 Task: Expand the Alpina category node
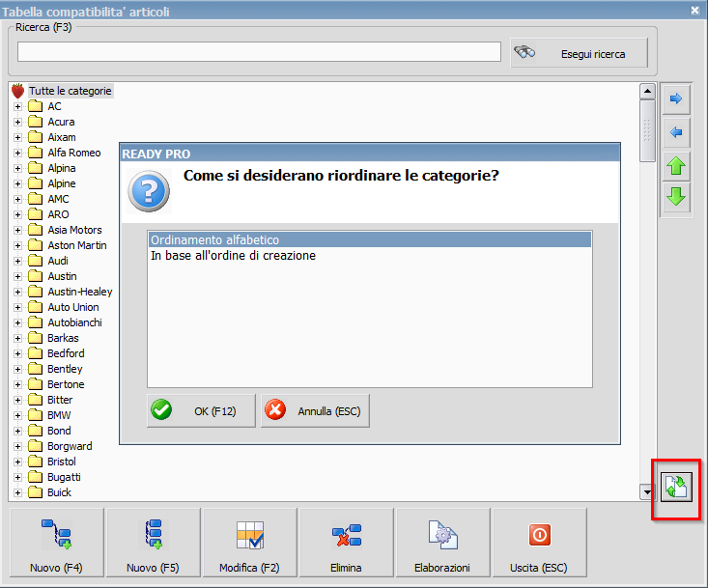[x=17, y=168]
